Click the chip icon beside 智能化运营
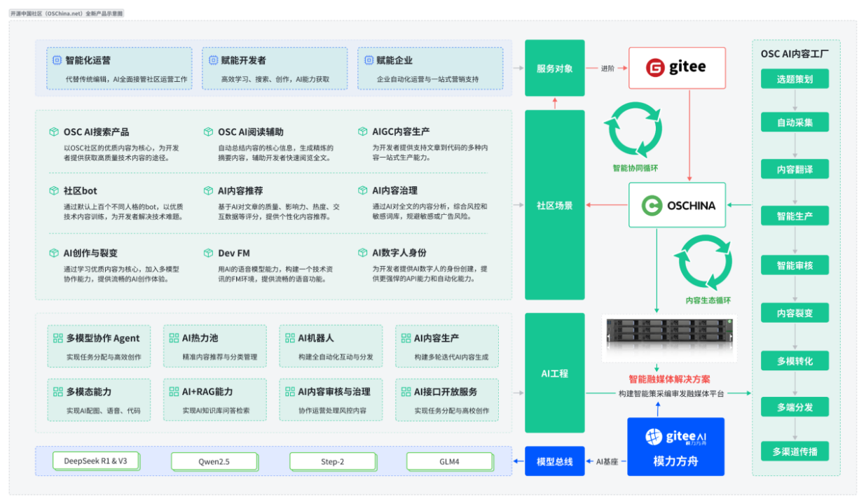 57,60
